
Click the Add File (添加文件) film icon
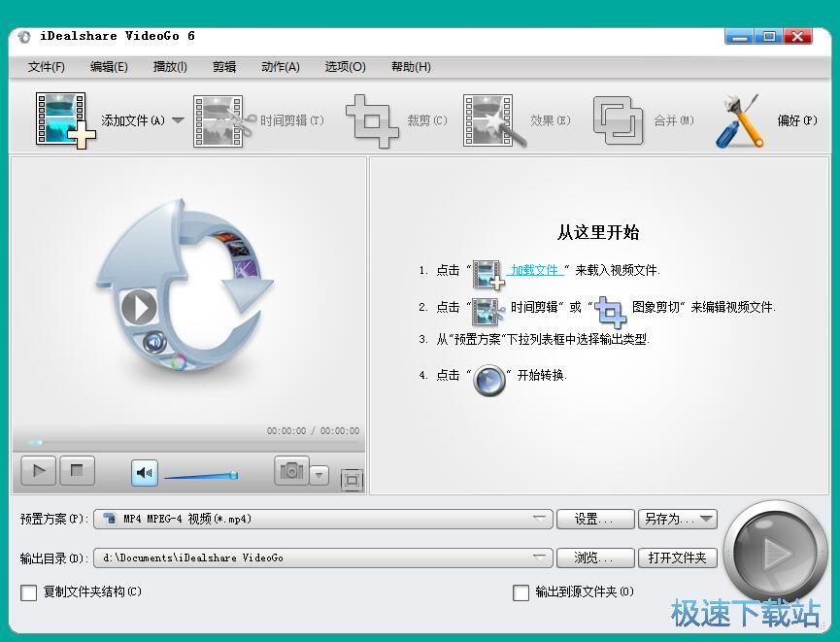click(x=65, y=120)
